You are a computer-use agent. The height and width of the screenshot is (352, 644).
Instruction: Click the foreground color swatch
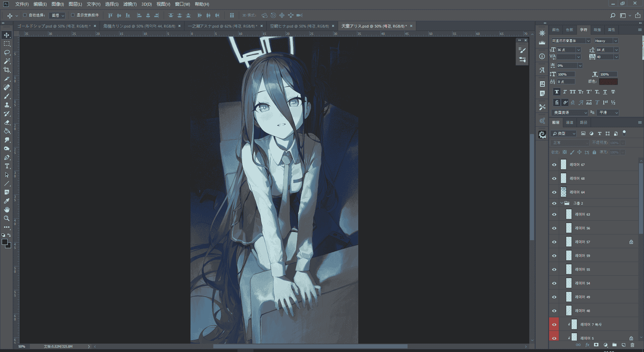click(x=5, y=242)
